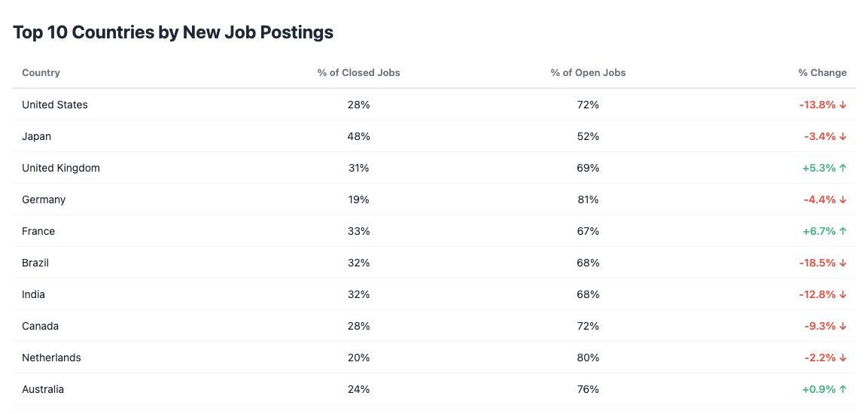868x414 pixels.
Task: Click the % of Closed Jobs header
Action: coord(358,73)
